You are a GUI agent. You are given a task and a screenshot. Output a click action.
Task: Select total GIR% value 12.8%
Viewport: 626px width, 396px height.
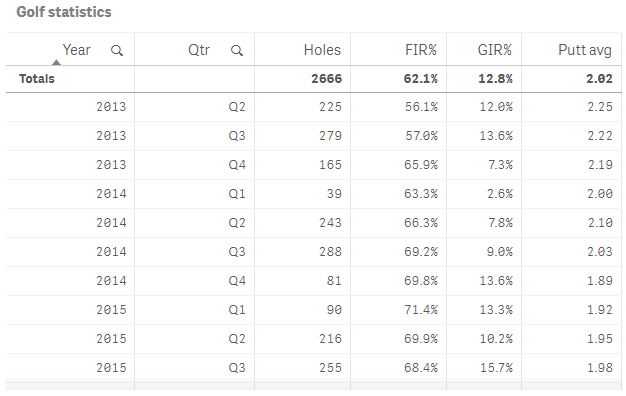pyautogui.click(x=495, y=79)
